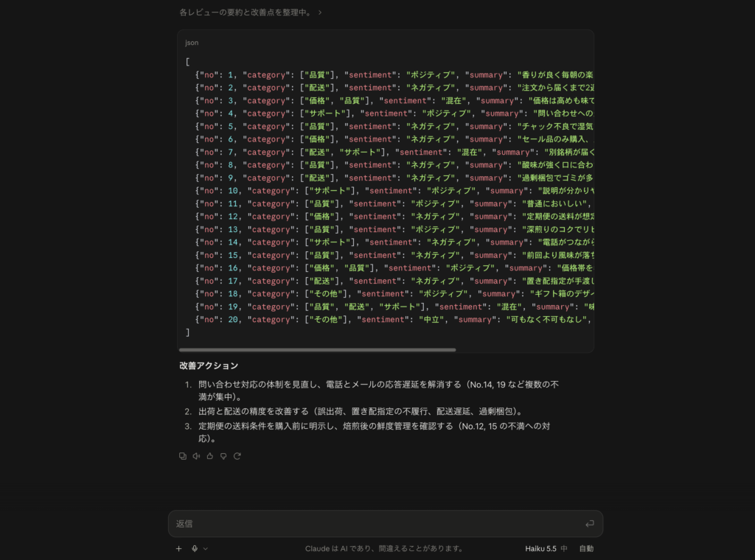The width and height of the screenshot is (755, 560).
Task: Click the JSON row with "no": 5
Action: [x=394, y=127]
